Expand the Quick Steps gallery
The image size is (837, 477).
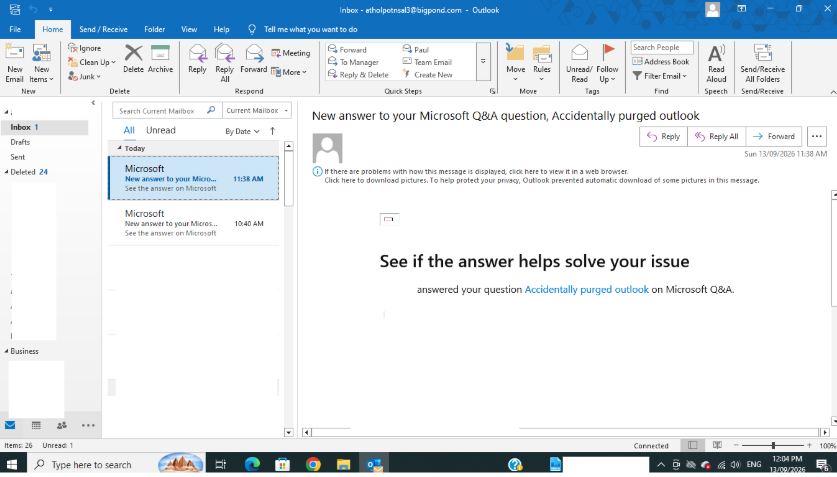click(x=483, y=62)
